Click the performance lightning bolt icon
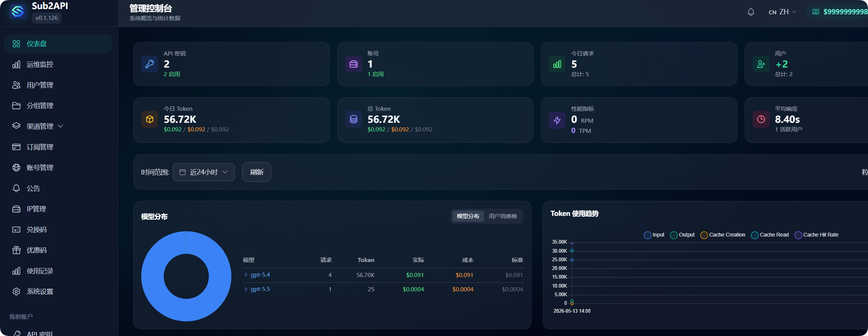 (557, 120)
